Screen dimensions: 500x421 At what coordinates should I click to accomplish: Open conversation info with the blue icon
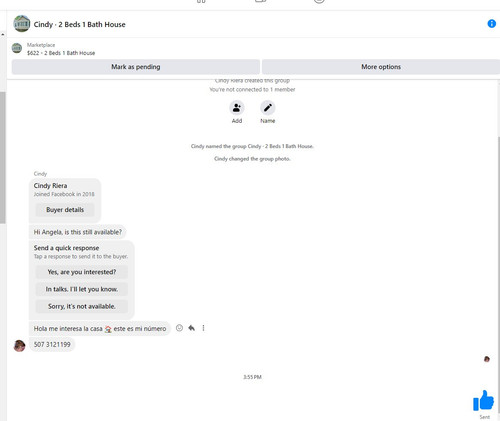tap(491, 24)
